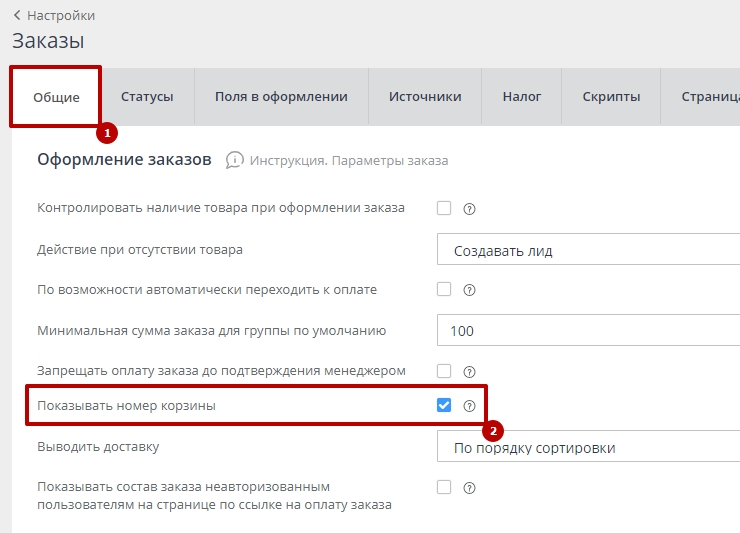Switch to 'Статусы' tab
Screen dimensions: 740x533
click(147, 97)
